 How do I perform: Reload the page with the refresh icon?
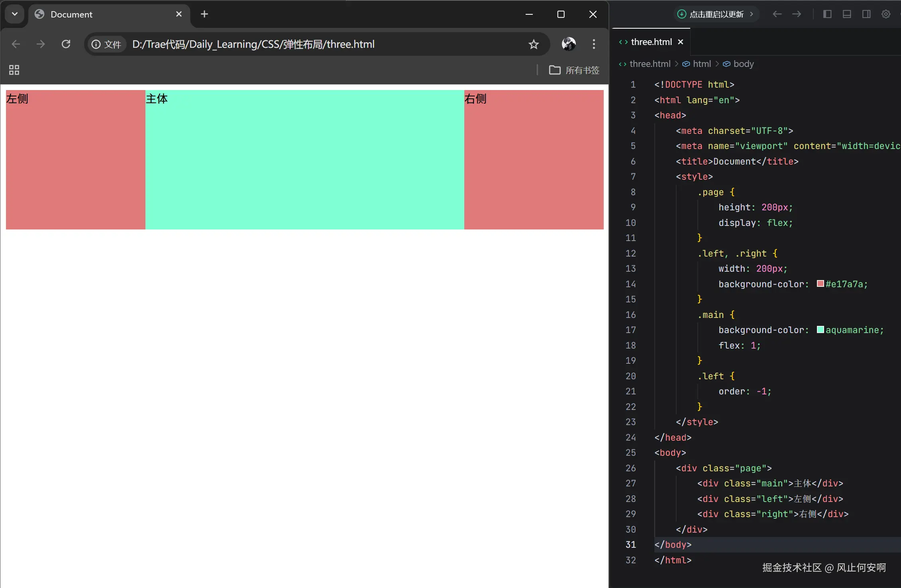pos(66,44)
